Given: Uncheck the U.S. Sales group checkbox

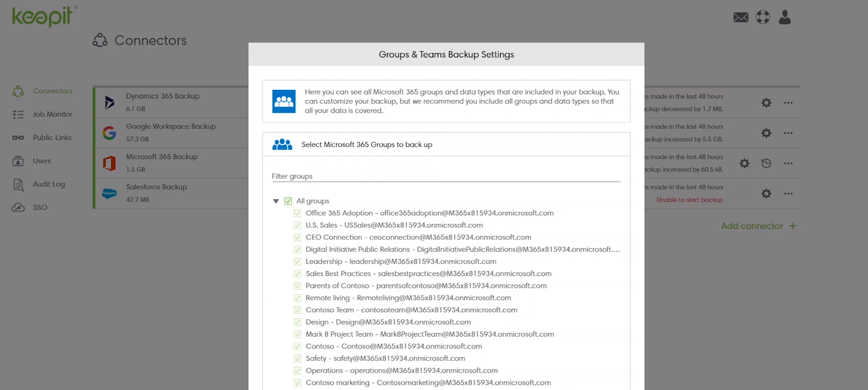Looking at the screenshot, I should (297, 225).
